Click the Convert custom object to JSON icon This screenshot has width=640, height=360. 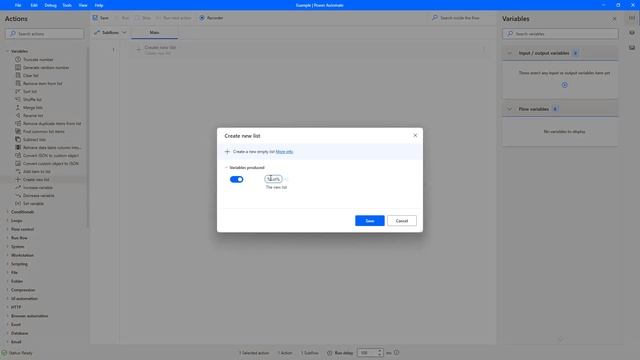click(x=18, y=163)
